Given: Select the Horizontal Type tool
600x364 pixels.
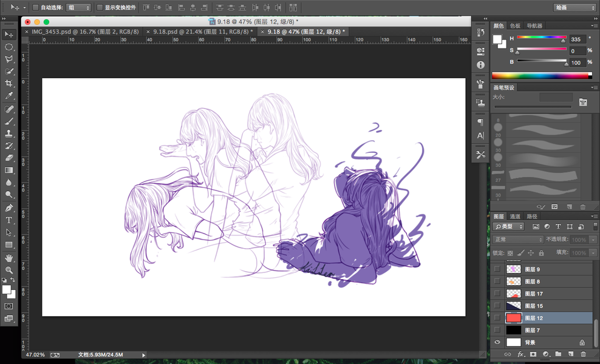Looking at the screenshot, I should click(x=9, y=220).
